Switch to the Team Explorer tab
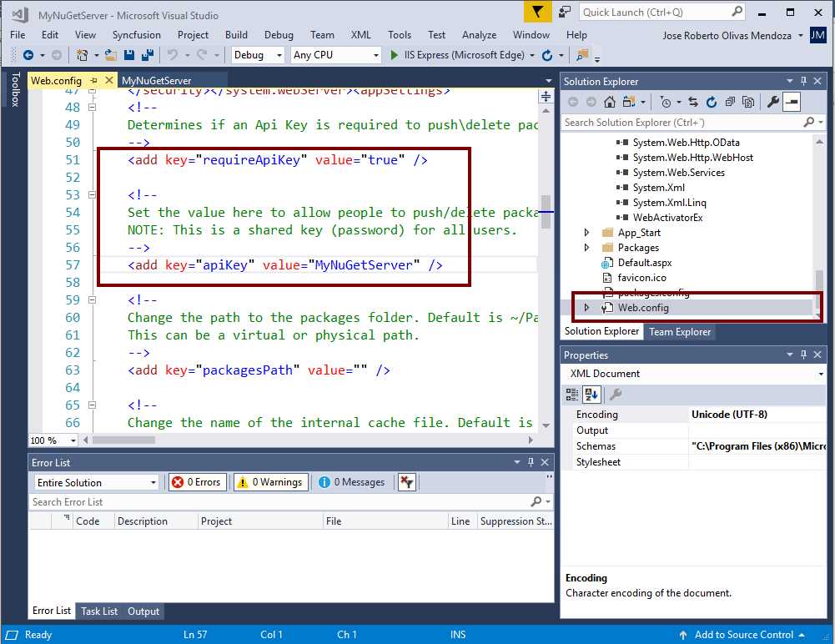This screenshot has height=644, width=835. [x=679, y=332]
